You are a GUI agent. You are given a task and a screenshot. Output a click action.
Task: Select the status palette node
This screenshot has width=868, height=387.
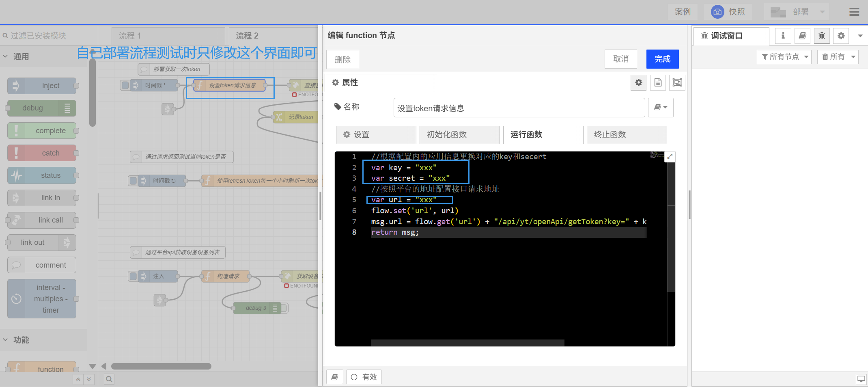42,175
